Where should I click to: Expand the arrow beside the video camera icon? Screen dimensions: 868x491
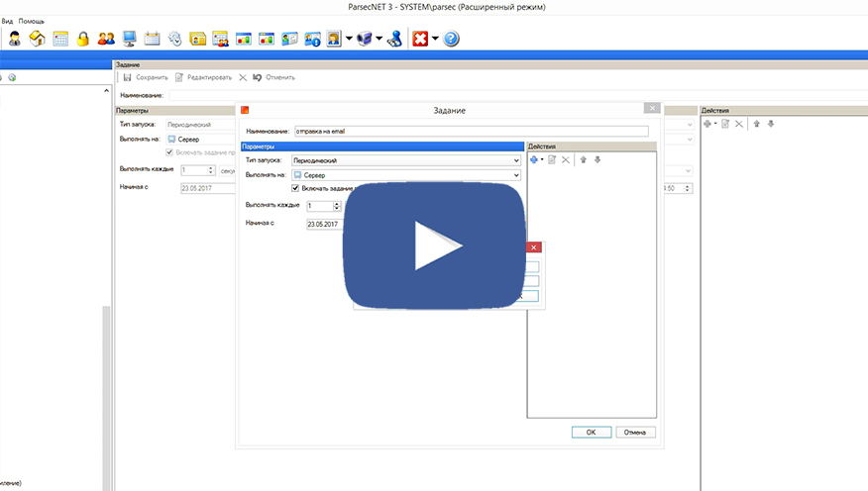click(x=380, y=39)
